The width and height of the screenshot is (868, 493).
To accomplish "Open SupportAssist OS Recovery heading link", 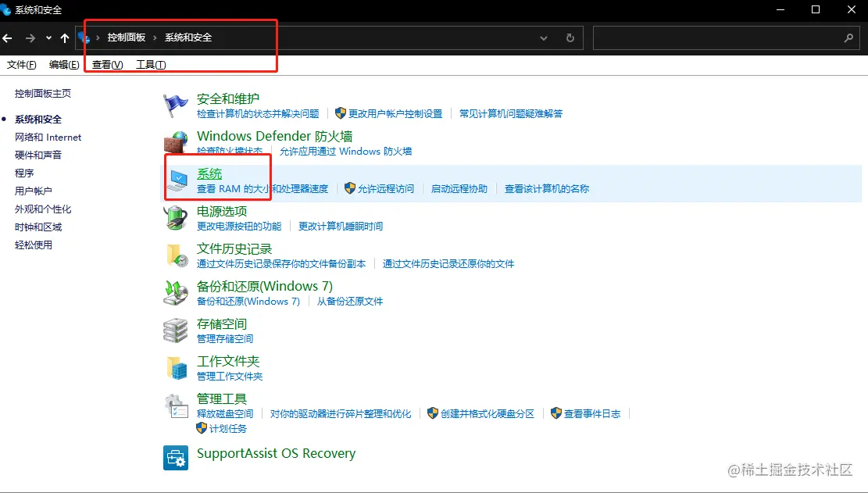I will [x=277, y=454].
